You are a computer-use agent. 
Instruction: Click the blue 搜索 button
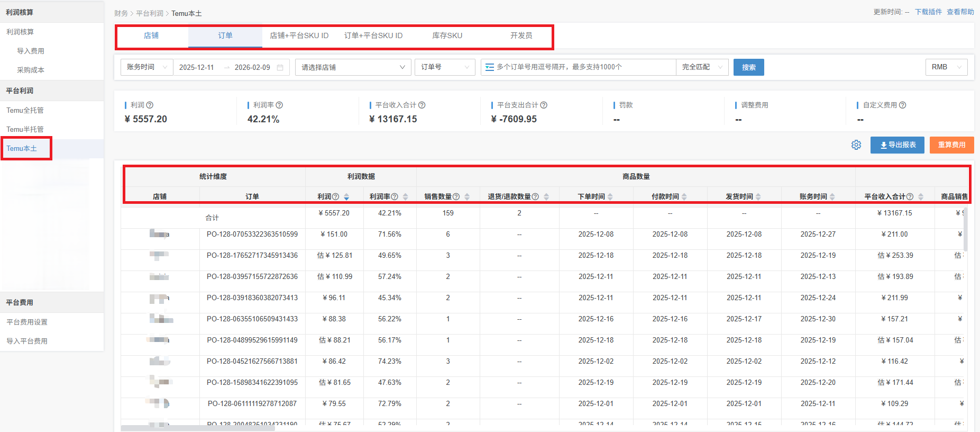click(x=748, y=67)
